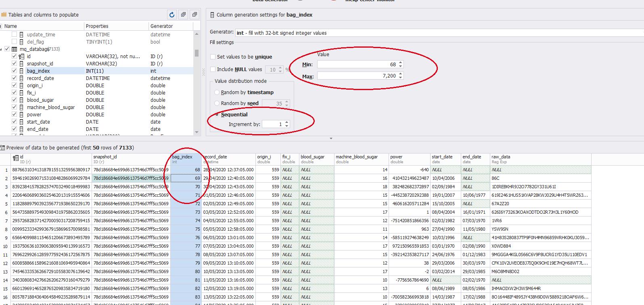The image size is (644, 305).
Task: Click end_date cell 29/03/1985
Action: tap(475, 271)
